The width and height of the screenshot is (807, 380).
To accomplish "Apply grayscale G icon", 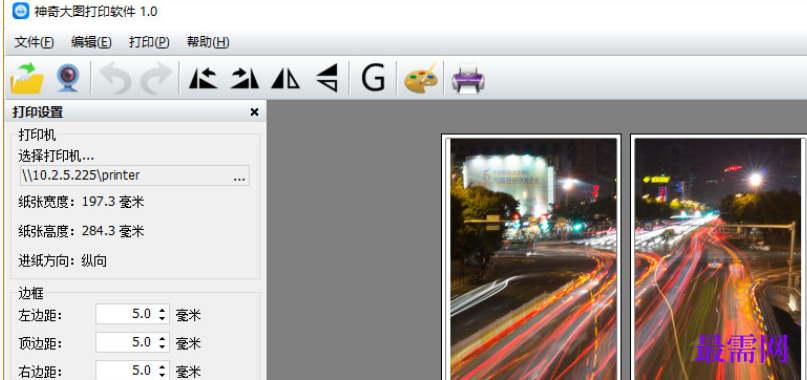I will pos(373,78).
